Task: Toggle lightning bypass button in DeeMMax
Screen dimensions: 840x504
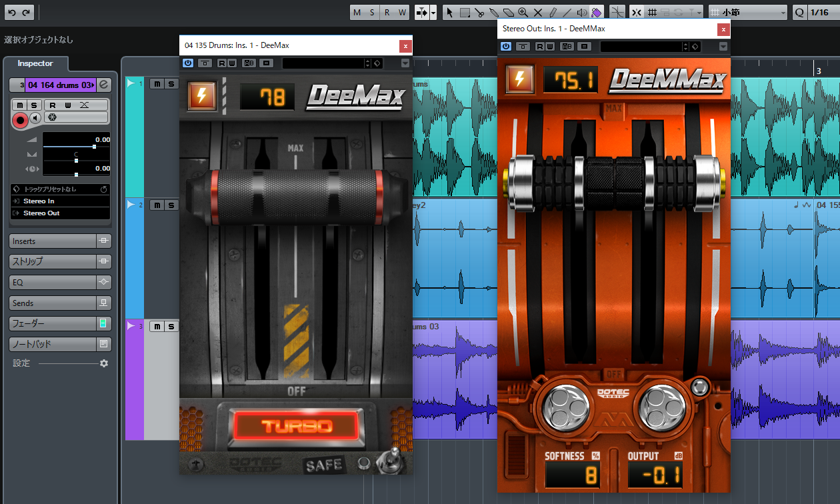Action: [x=519, y=79]
